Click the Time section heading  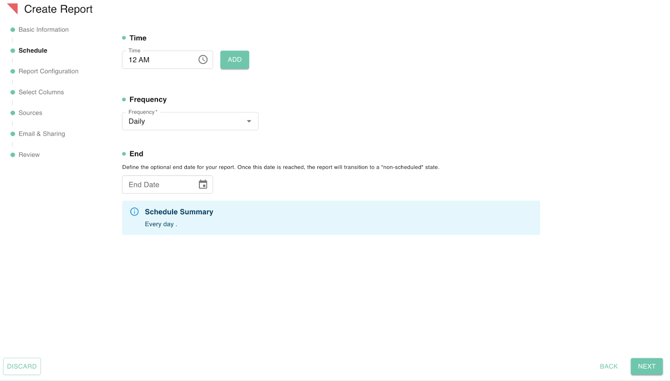[138, 38]
